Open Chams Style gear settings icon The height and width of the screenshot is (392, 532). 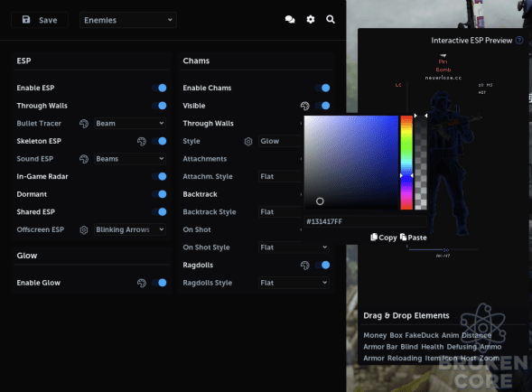pyautogui.click(x=248, y=141)
